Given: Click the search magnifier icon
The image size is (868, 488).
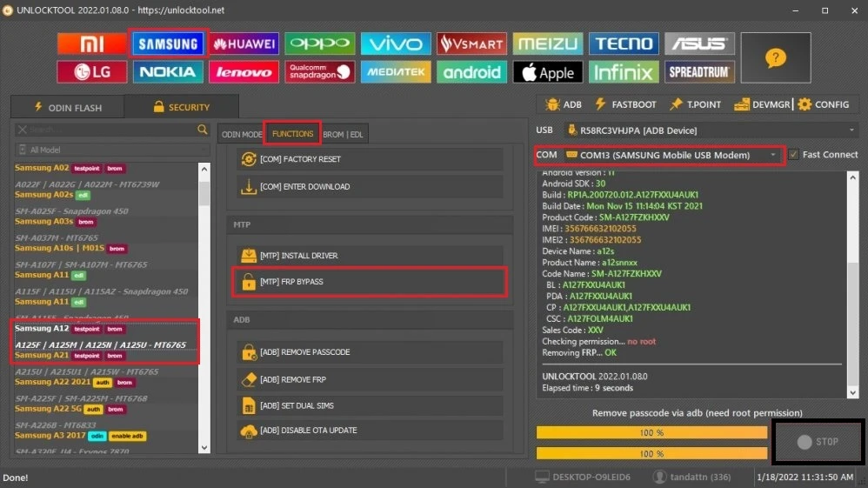Looking at the screenshot, I should (x=203, y=129).
